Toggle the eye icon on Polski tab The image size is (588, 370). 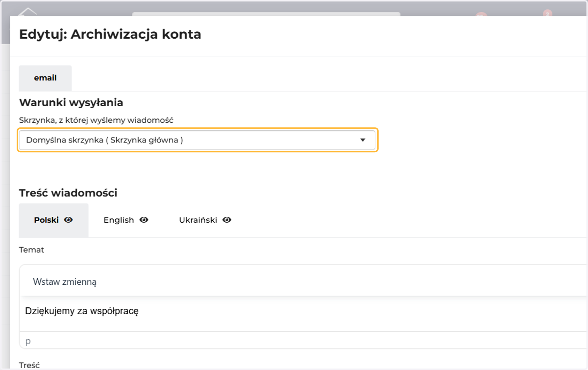68,220
